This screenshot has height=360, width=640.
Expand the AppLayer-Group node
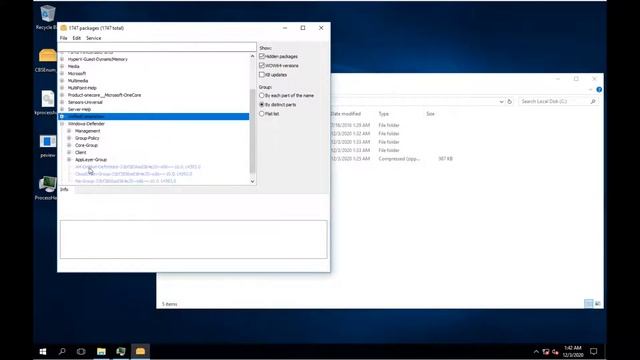pos(69,160)
